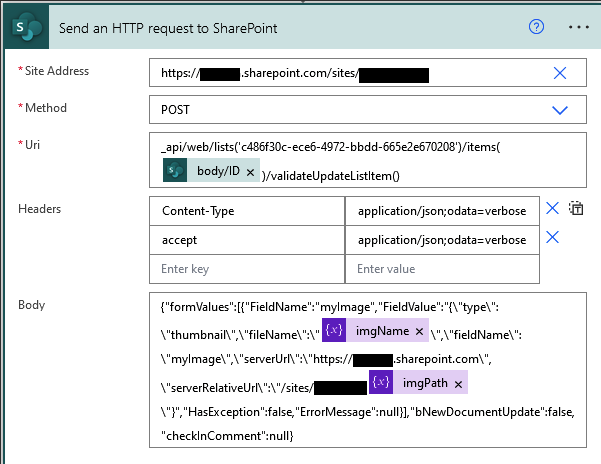Click the Content-Type header key field

coord(247,211)
